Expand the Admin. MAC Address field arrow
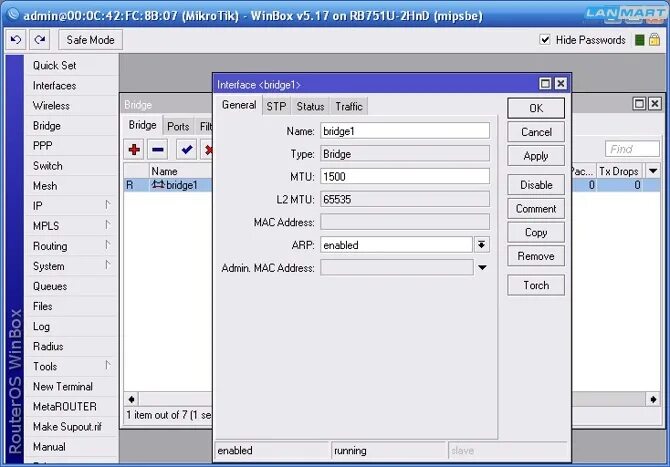 tap(482, 267)
